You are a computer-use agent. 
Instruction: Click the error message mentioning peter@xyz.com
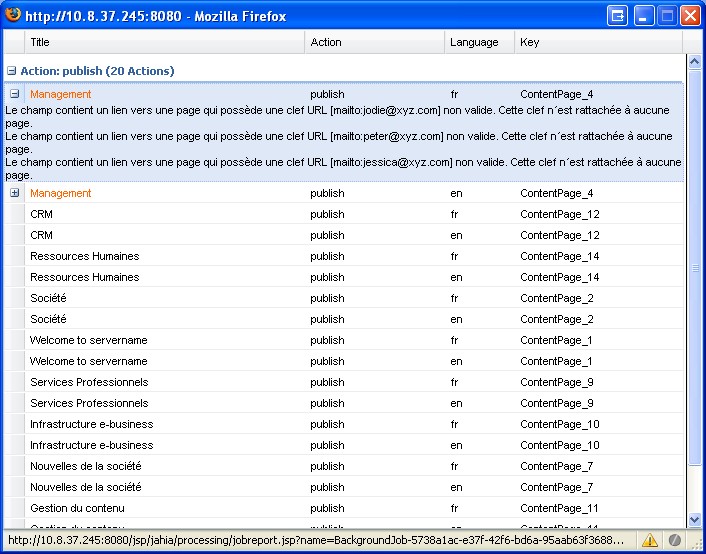pos(339,142)
